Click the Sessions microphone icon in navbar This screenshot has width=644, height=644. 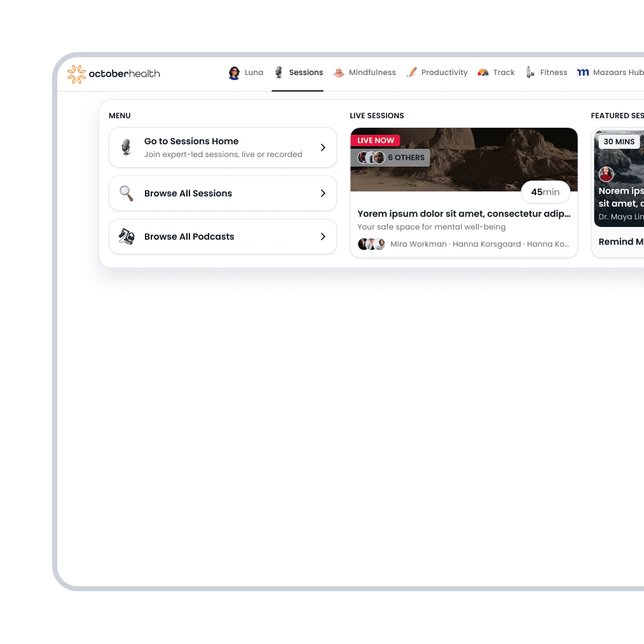coord(279,72)
